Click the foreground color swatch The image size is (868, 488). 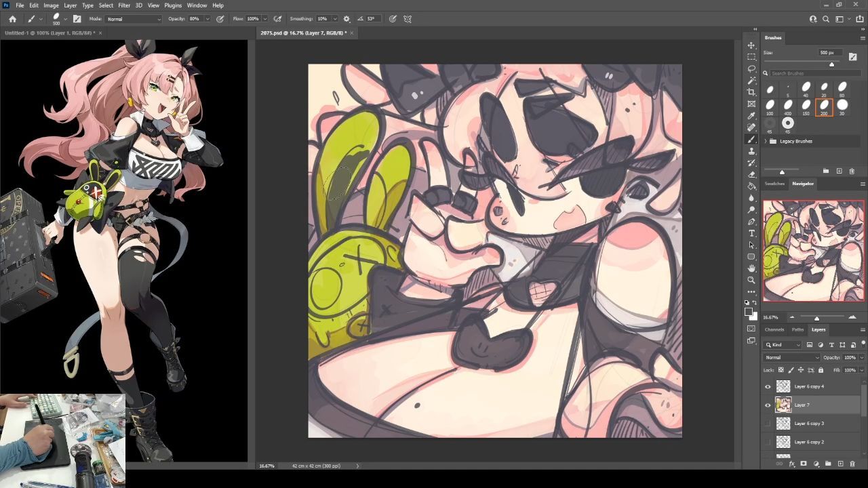pyautogui.click(x=749, y=311)
